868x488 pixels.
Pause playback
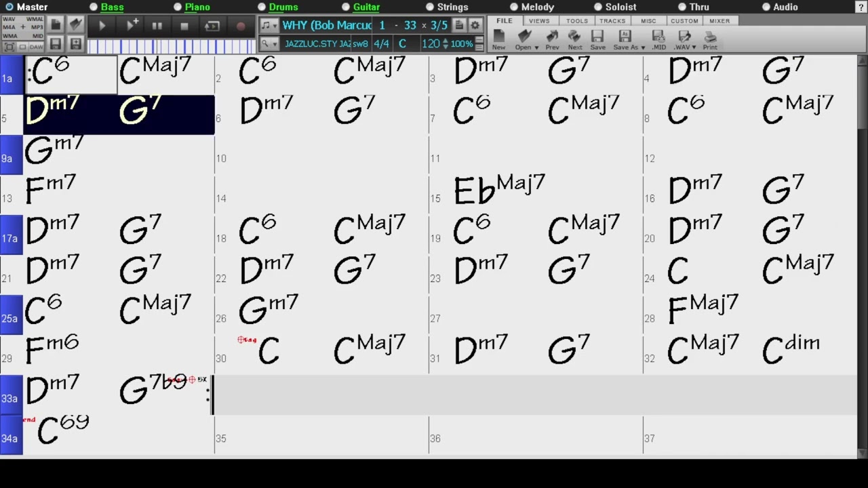tap(157, 26)
